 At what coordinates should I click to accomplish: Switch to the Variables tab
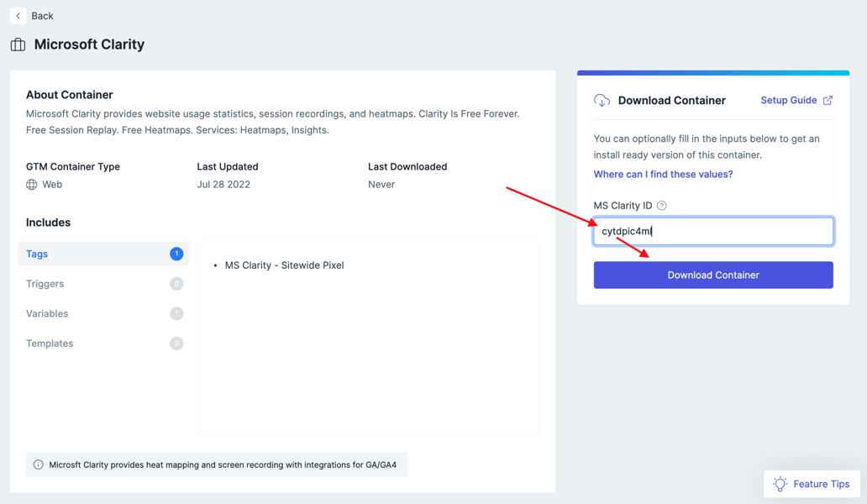[x=102, y=314]
